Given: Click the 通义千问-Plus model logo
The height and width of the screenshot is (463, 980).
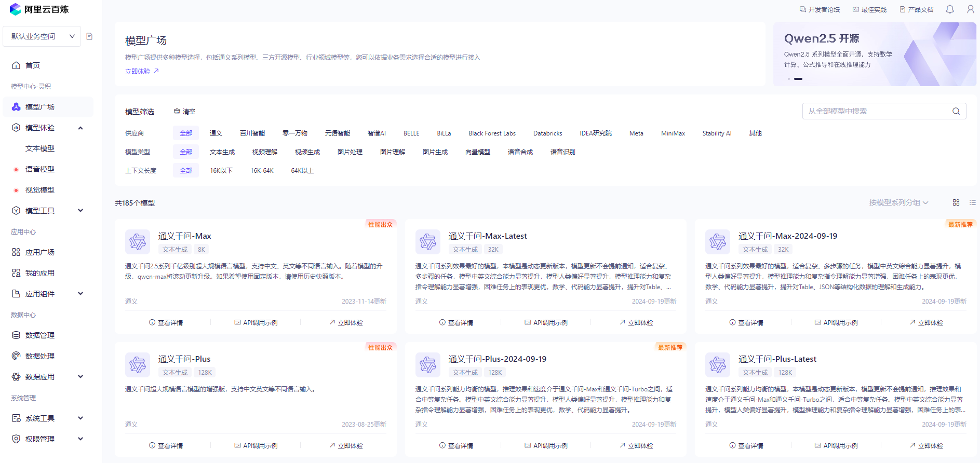Looking at the screenshot, I should point(138,365).
